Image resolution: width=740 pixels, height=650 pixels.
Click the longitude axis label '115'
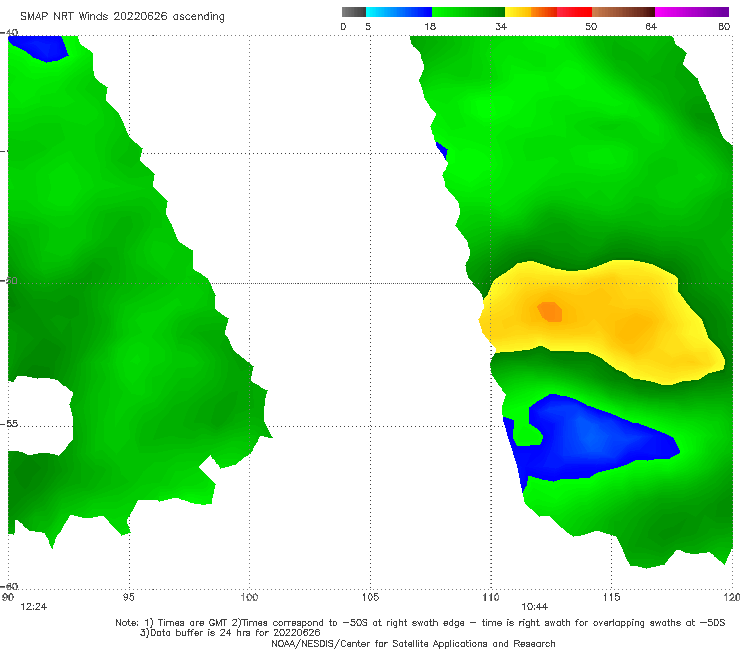click(x=612, y=598)
